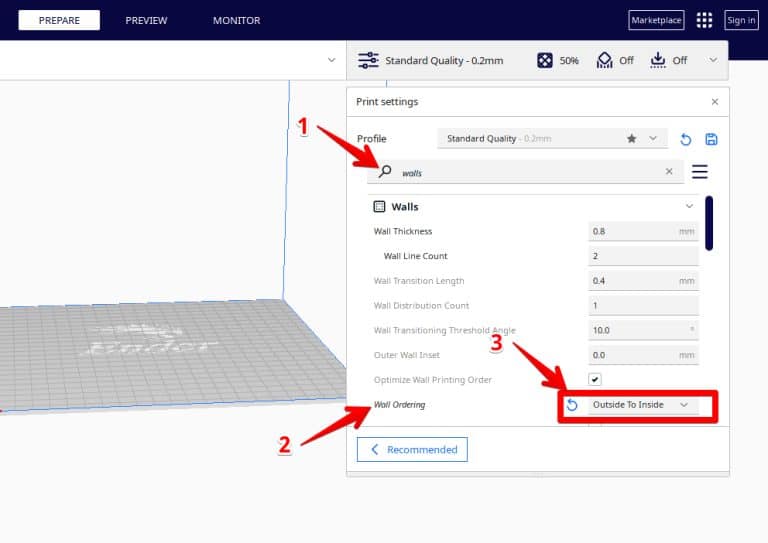Save profile using the floppy disk icon
Screen dimensions: 768x543
(711, 139)
